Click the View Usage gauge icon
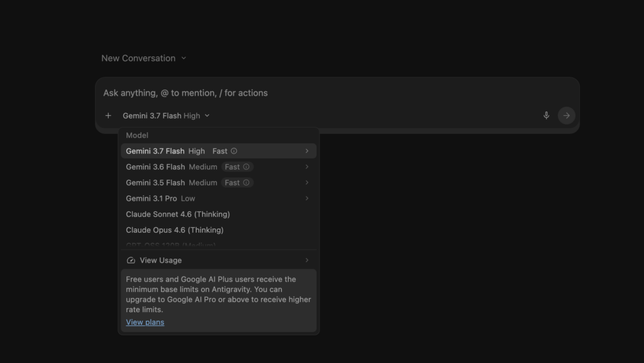The image size is (644, 363). [131, 260]
